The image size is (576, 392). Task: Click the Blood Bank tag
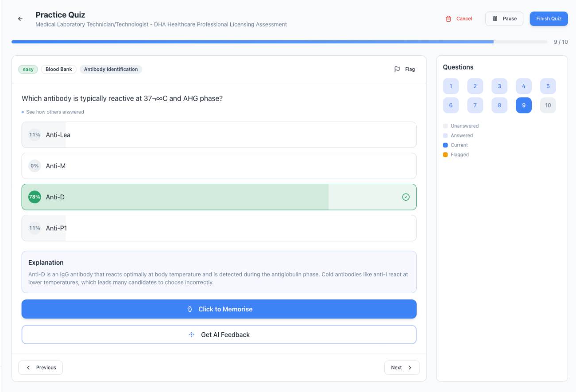coord(58,69)
